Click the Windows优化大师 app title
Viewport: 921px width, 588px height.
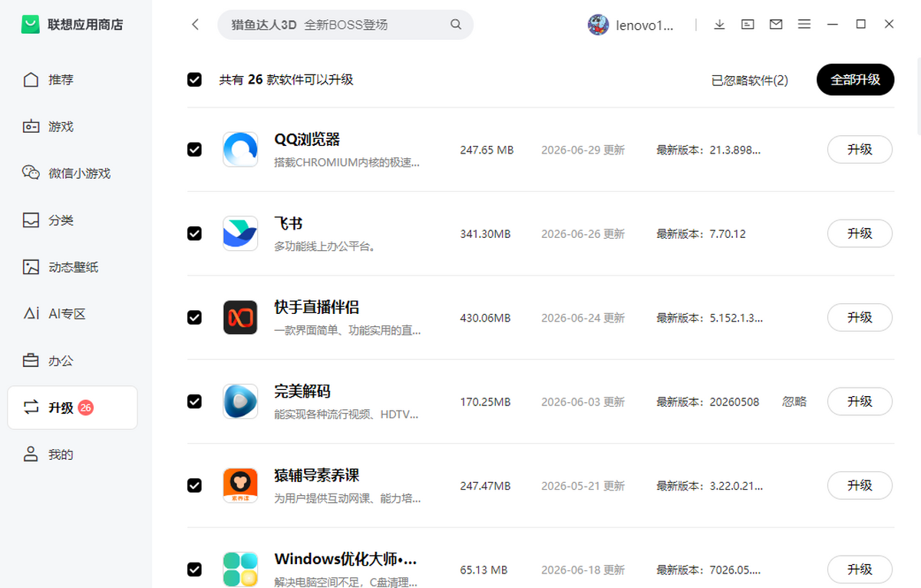345,559
